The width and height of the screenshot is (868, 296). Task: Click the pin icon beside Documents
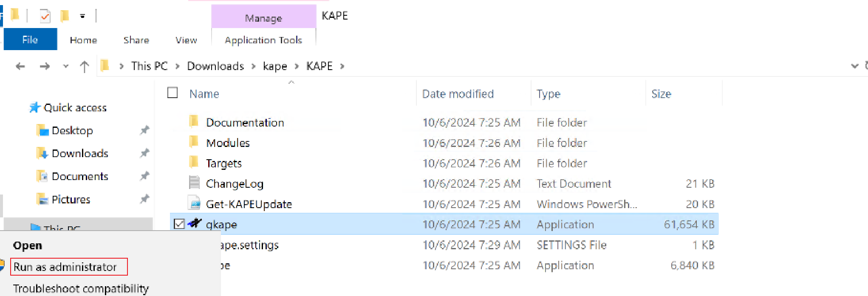[144, 176]
